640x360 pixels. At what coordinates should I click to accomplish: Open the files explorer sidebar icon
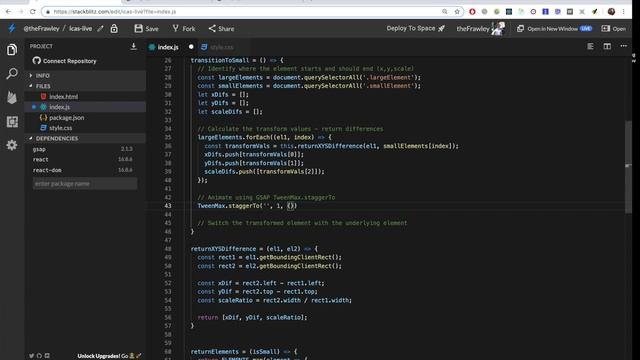12,50
